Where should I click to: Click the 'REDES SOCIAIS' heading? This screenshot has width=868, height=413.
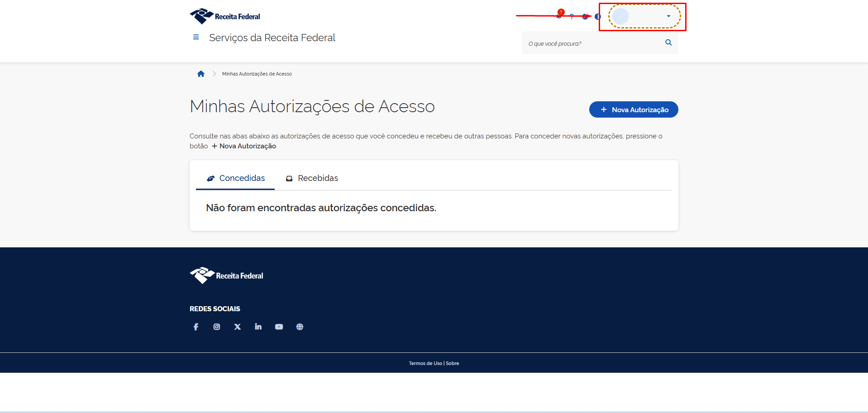(215, 309)
